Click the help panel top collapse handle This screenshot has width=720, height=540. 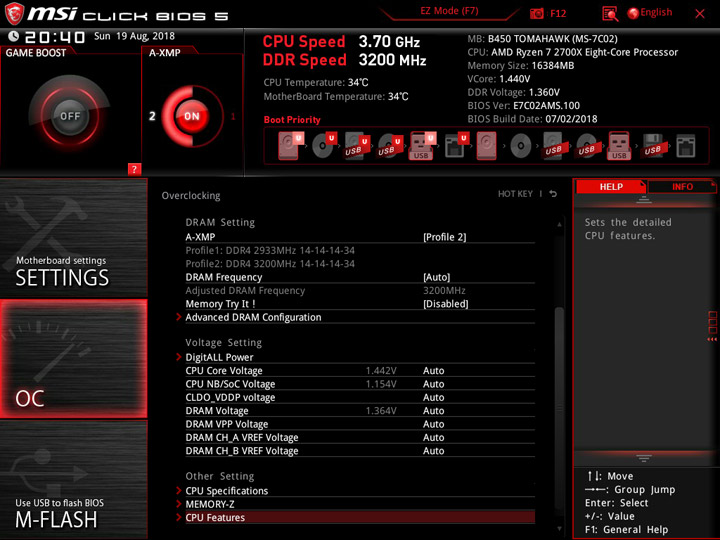click(x=644, y=200)
